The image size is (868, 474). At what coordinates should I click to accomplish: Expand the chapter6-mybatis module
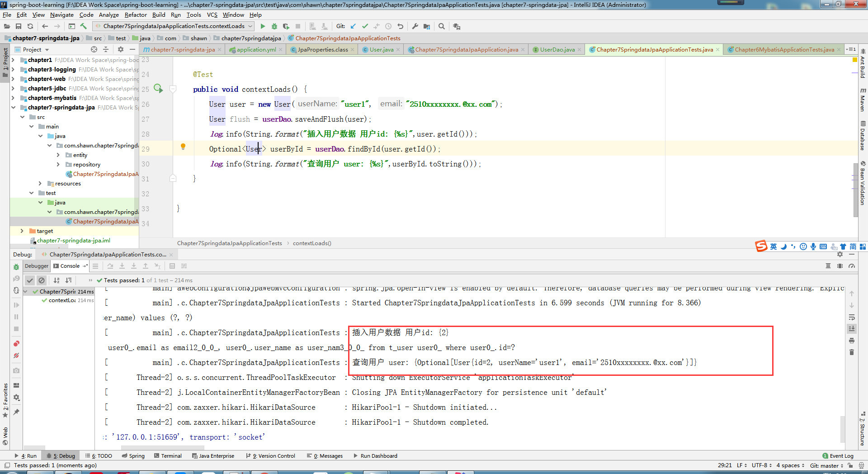click(13, 98)
